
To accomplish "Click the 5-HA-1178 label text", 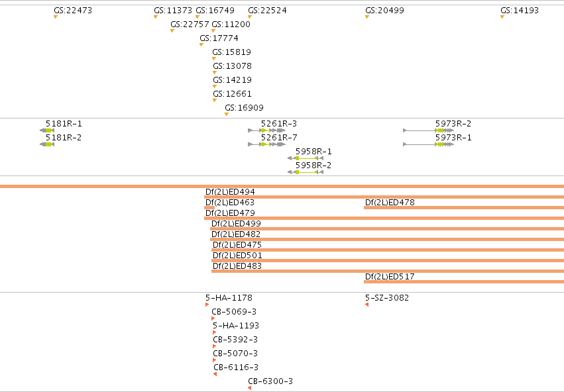I will (229, 298).
